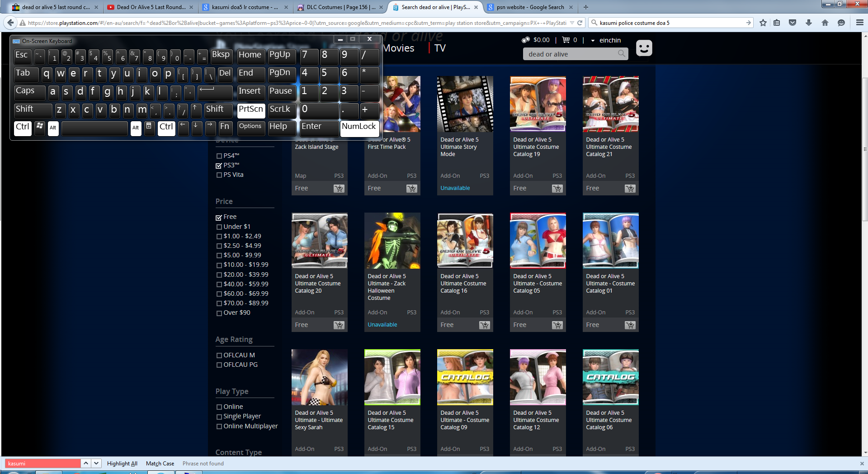Open the Firefox hamburger menu

pos(859,23)
